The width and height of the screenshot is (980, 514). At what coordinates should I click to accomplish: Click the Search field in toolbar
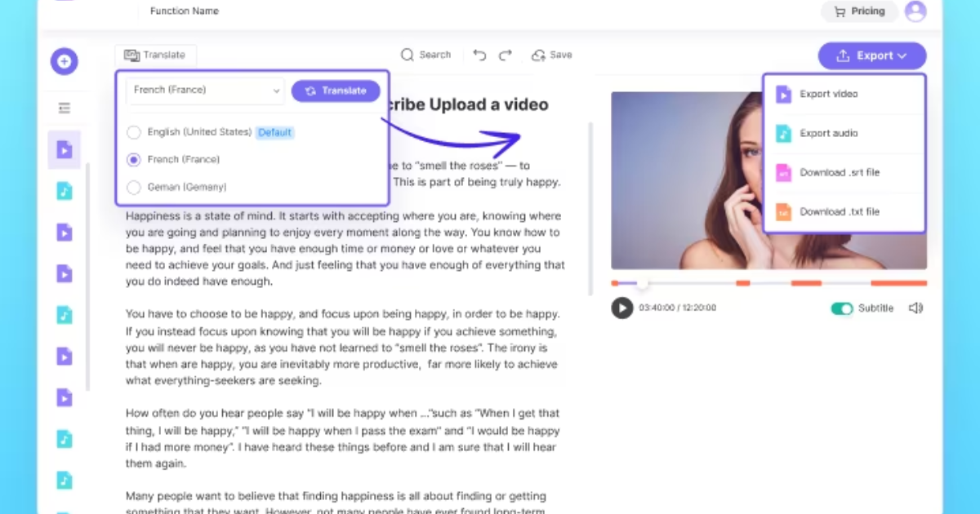tap(426, 55)
